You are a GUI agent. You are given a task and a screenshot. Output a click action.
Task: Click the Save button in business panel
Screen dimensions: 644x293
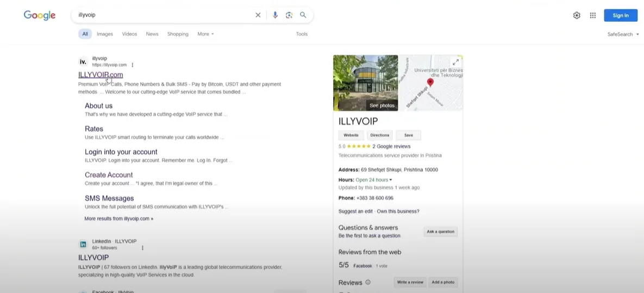click(409, 135)
